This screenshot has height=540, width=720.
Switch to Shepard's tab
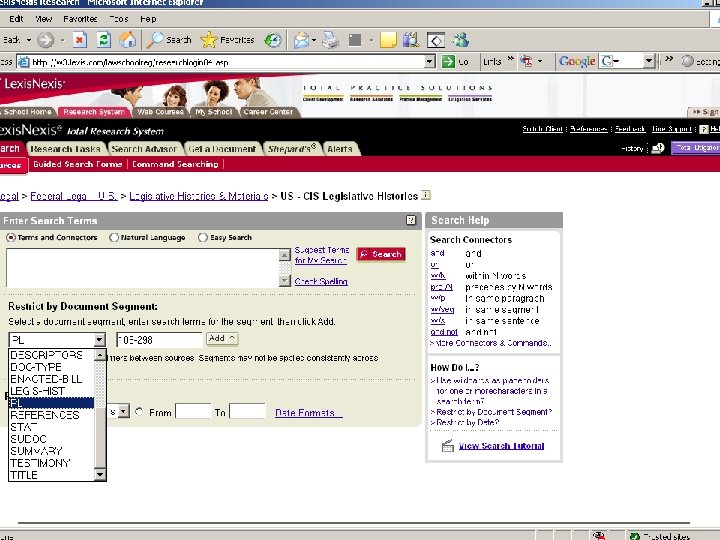(x=292, y=149)
